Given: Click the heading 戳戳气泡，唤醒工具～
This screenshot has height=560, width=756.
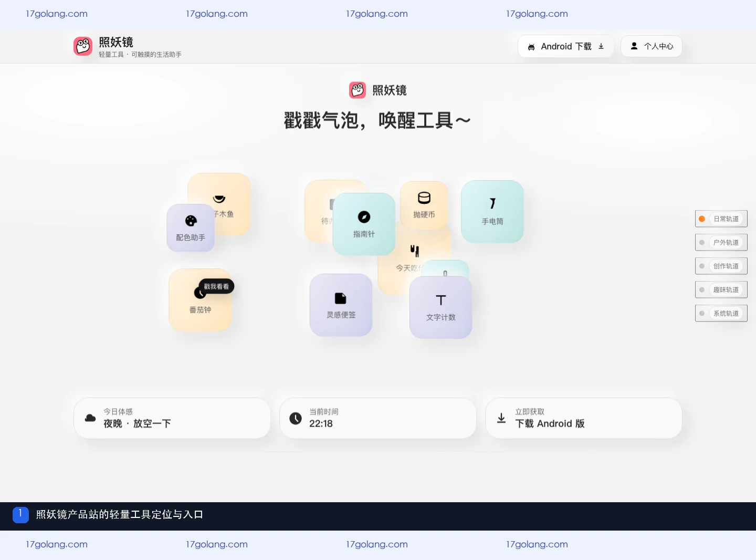Looking at the screenshot, I should tap(377, 121).
